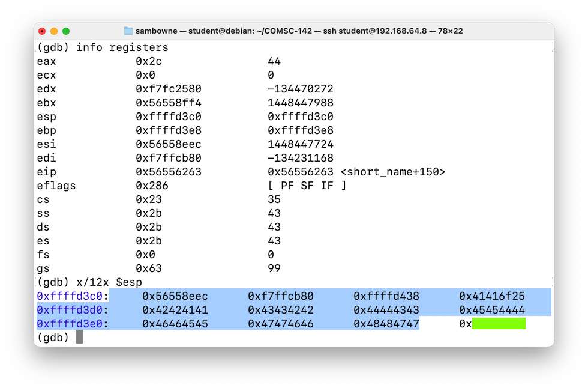The height and width of the screenshot is (391, 588).
Task: Click ebp hex value in second column
Action: [x=169, y=130]
